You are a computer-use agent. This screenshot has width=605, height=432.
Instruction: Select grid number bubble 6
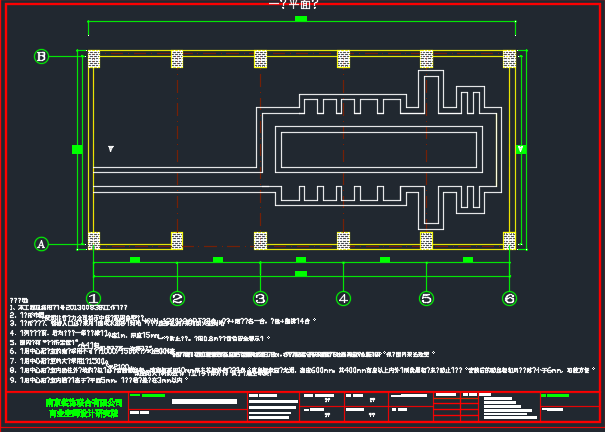click(x=509, y=298)
